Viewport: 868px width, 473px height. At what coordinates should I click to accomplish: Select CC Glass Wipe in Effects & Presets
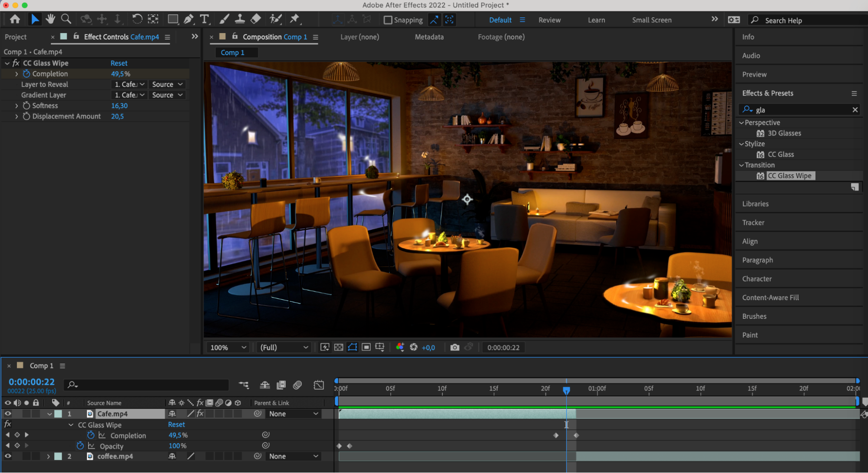click(x=789, y=175)
